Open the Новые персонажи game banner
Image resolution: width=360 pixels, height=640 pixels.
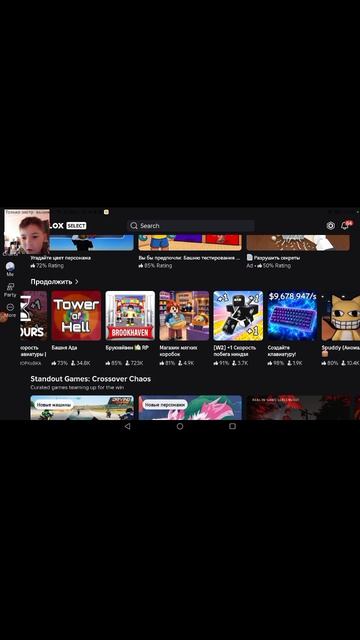[x=190, y=407]
